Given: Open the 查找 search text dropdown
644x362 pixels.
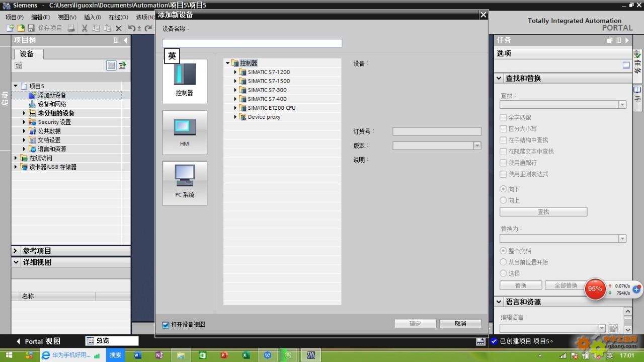Looking at the screenshot, I should tap(622, 105).
